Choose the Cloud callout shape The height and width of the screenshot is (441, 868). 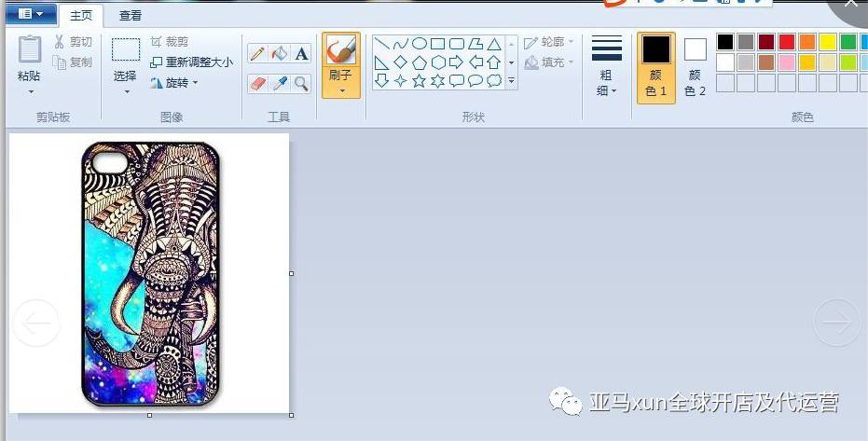tap(494, 81)
